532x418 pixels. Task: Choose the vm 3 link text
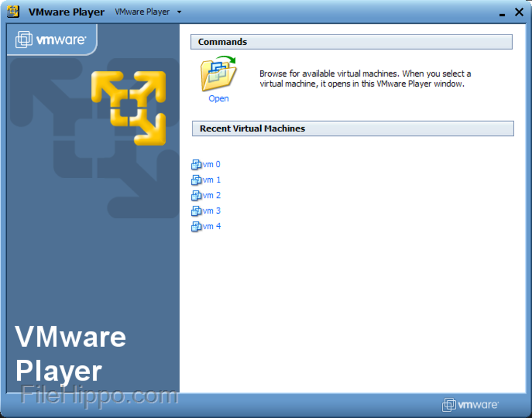tap(212, 211)
